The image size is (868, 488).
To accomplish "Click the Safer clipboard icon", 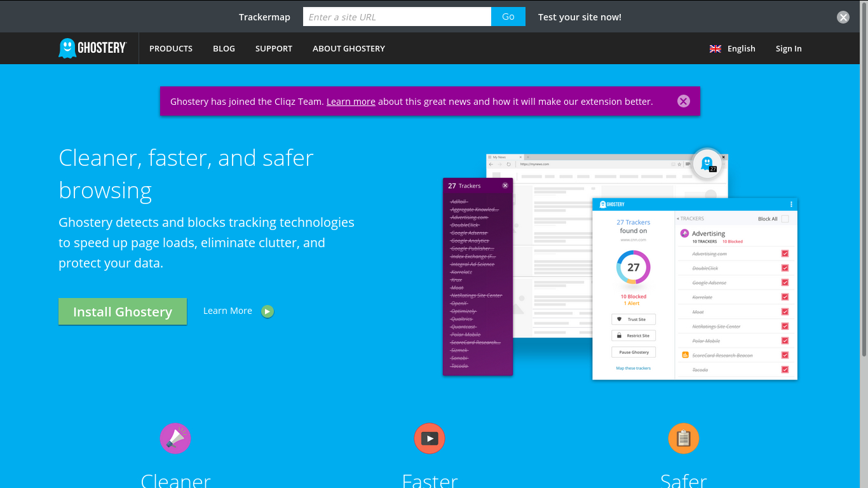I will coord(684,438).
